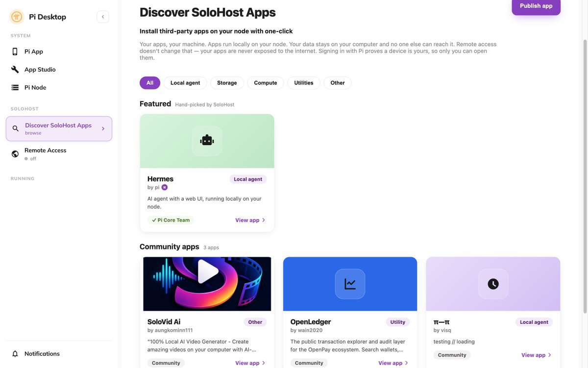
Task: Click the SoloVid Ai app title
Action: point(164,322)
